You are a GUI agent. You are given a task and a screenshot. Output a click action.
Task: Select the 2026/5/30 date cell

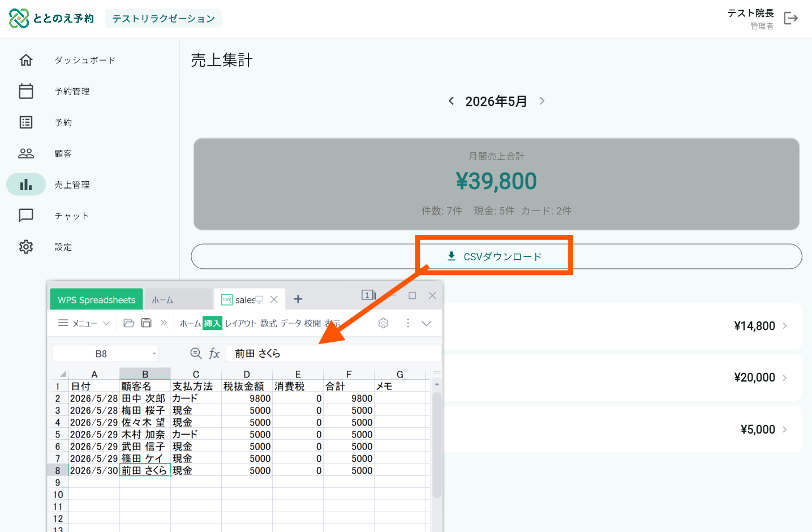click(x=94, y=471)
